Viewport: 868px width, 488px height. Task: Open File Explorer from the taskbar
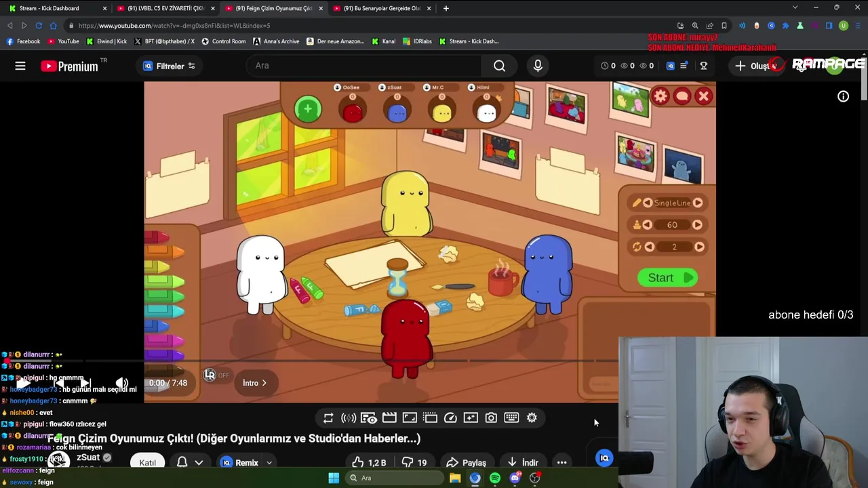coord(455,478)
